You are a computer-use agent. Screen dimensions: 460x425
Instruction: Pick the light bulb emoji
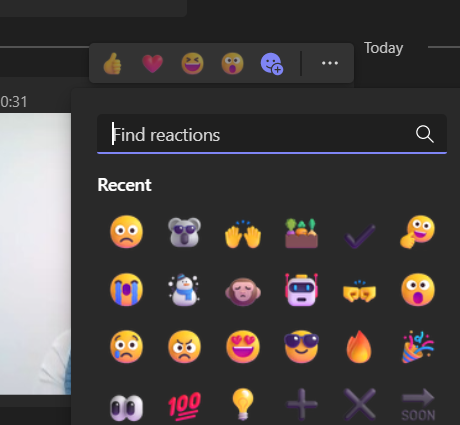click(243, 404)
